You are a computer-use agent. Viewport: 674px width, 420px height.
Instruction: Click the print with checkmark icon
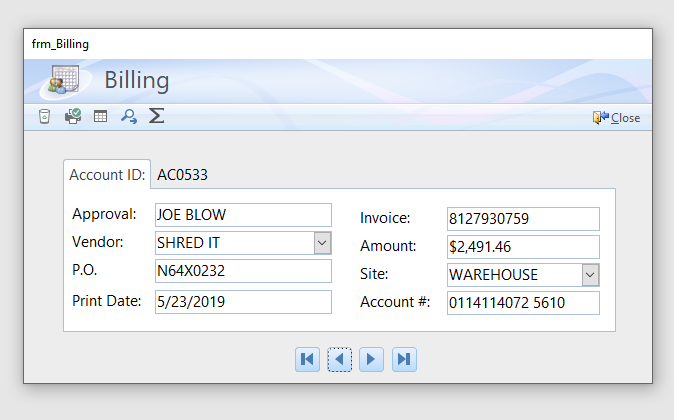point(72,117)
